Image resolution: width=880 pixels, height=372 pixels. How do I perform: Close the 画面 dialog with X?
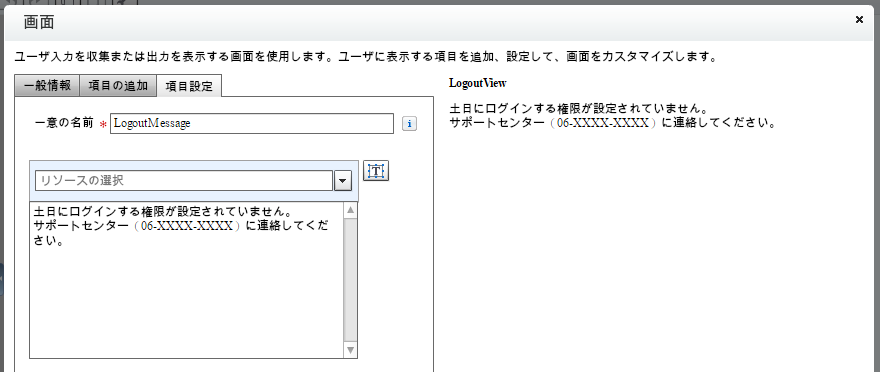coord(859,20)
